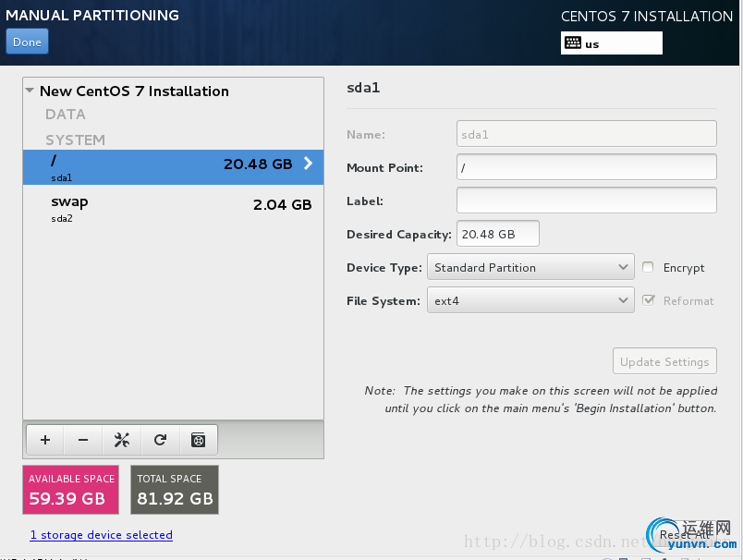Click the Done button

point(27,42)
